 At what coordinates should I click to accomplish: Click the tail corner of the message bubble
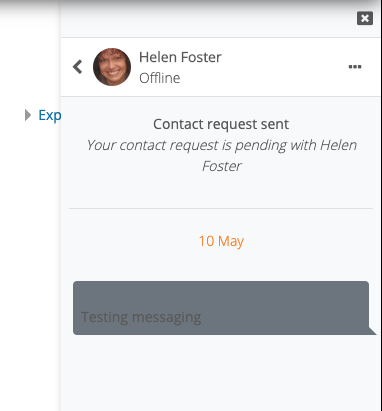click(x=372, y=330)
